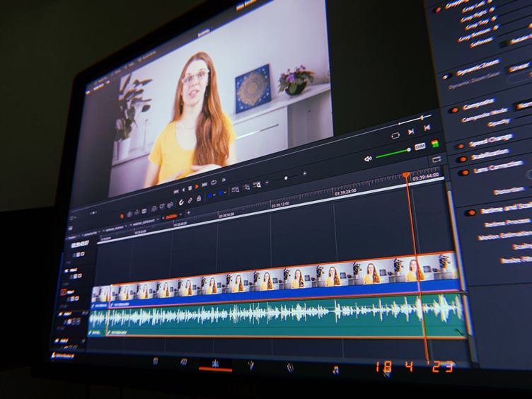Open the flag color dropdown
The width and height of the screenshot is (532, 399).
pyautogui.click(x=214, y=195)
